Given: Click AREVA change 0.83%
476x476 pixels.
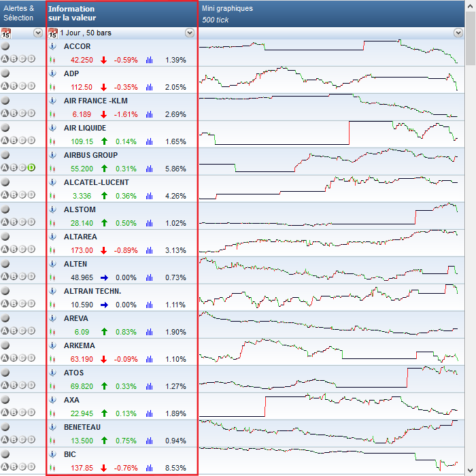Looking at the screenshot, I should pos(126,332).
